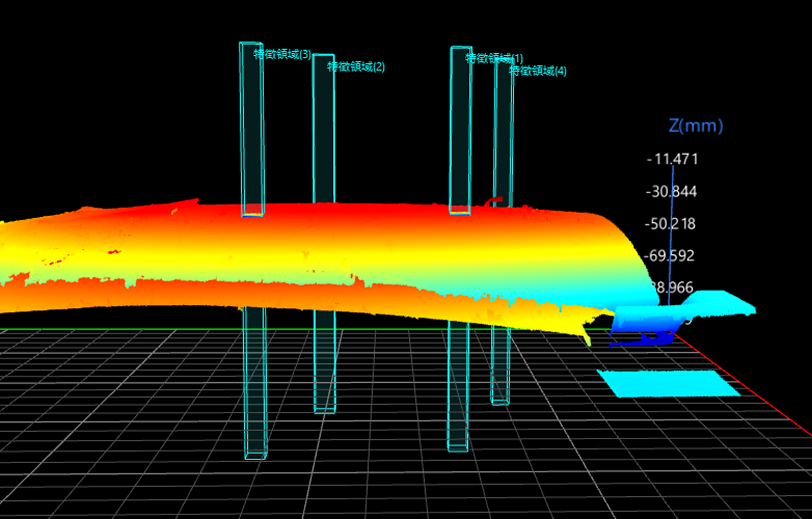
Task: Select the 特徴領域(4) label text
Action: coord(537,70)
